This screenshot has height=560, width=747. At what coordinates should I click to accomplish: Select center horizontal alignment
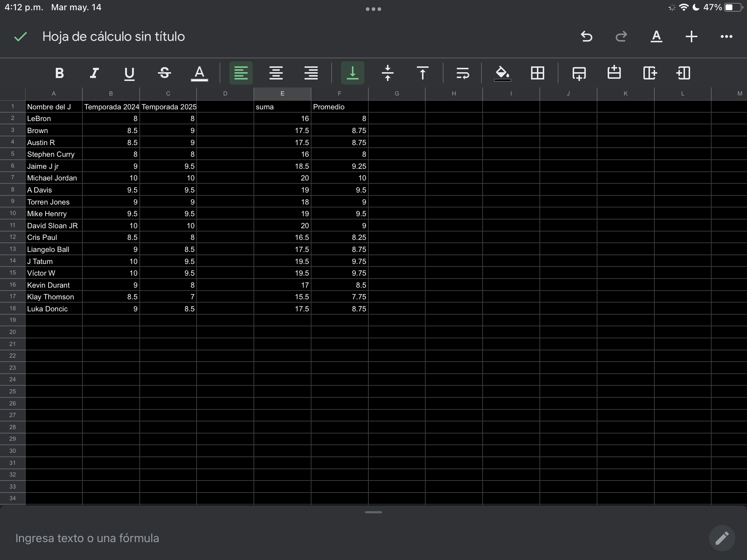(276, 73)
